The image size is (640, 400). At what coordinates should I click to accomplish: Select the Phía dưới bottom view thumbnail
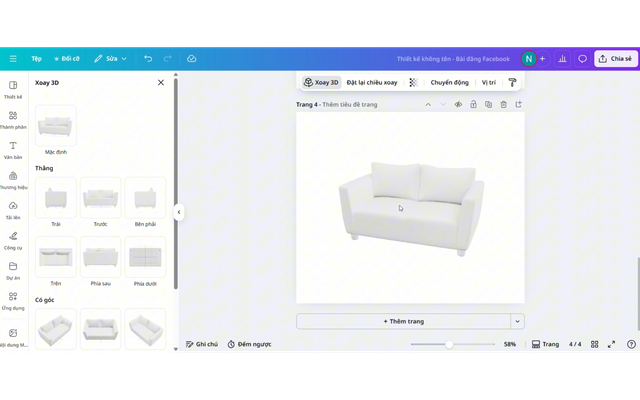click(145, 257)
